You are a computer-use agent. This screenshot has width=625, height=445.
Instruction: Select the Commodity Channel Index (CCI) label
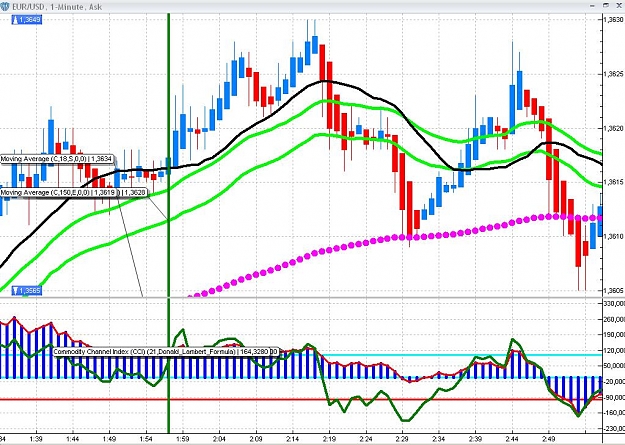(165, 352)
